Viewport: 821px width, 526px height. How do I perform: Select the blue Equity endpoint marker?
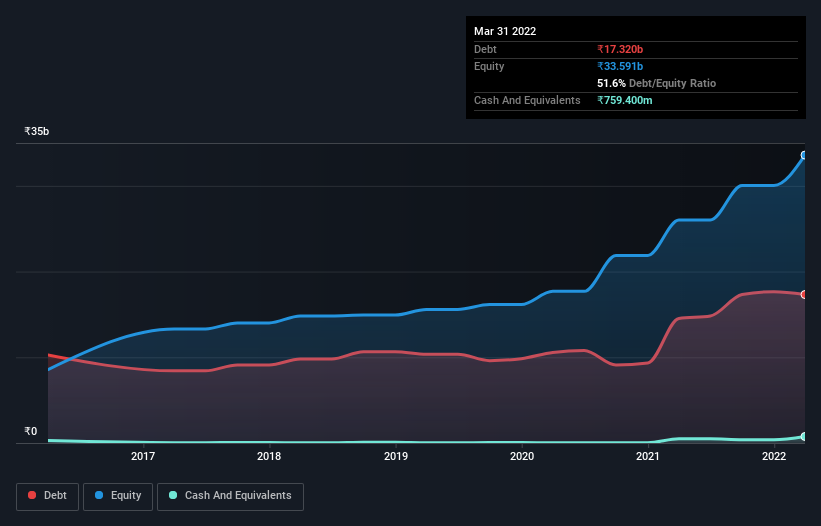click(804, 155)
